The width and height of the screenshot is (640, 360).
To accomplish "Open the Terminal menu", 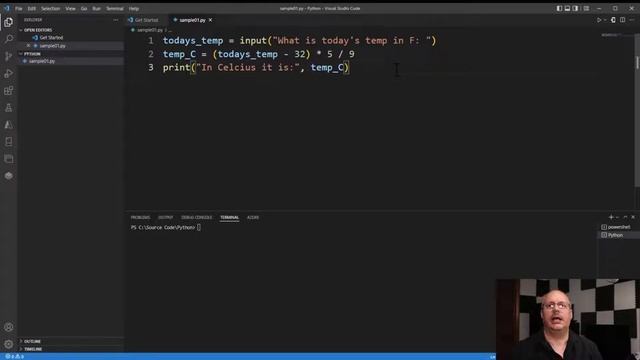I will (x=115, y=9).
